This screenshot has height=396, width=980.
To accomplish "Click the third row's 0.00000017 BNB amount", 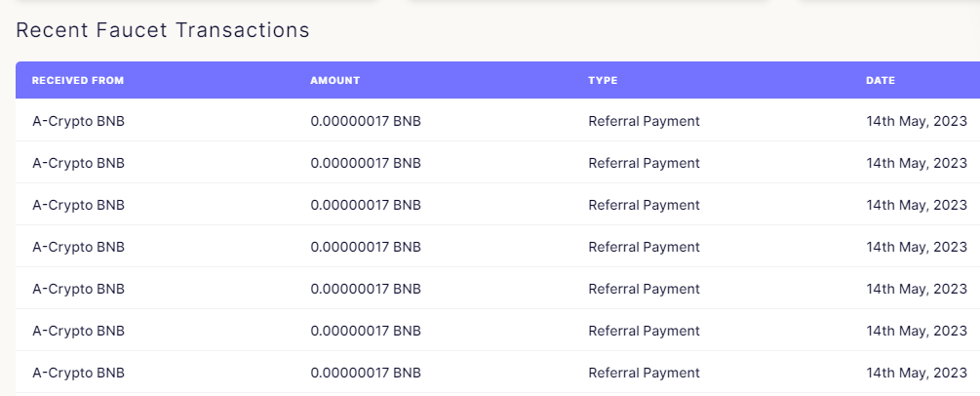I will click(x=366, y=205).
